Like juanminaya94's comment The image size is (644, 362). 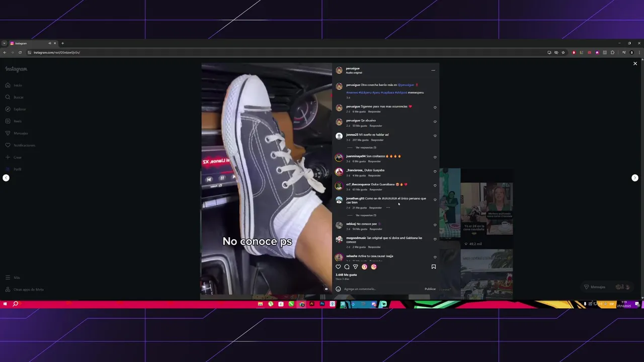click(x=435, y=157)
